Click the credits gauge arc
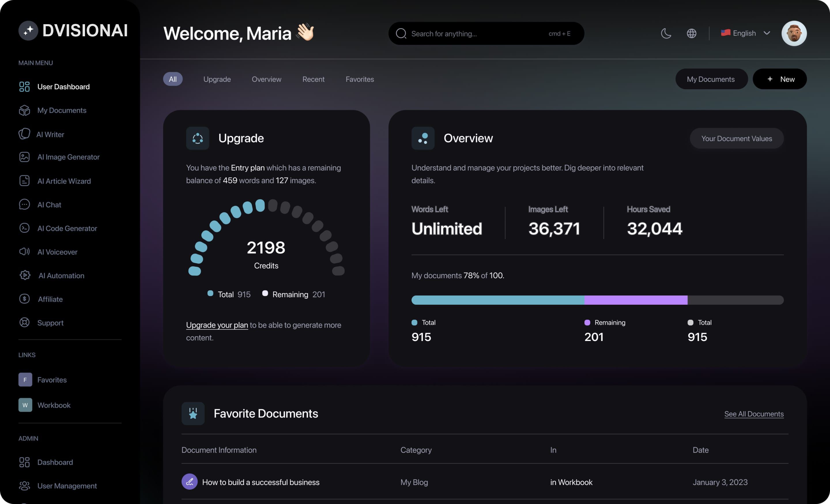830x504 pixels. 266,237
